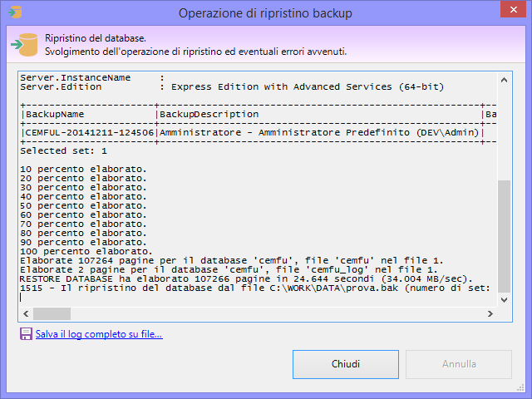532x399 pixels.
Task: Open the "Salva il log completo su file..." link
Action: (x=99, y=334)
